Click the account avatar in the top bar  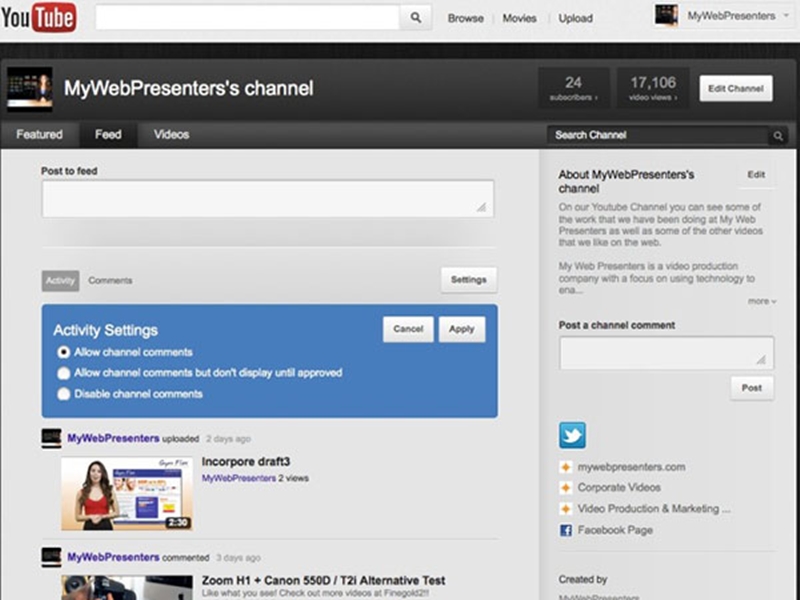[666, 15]
